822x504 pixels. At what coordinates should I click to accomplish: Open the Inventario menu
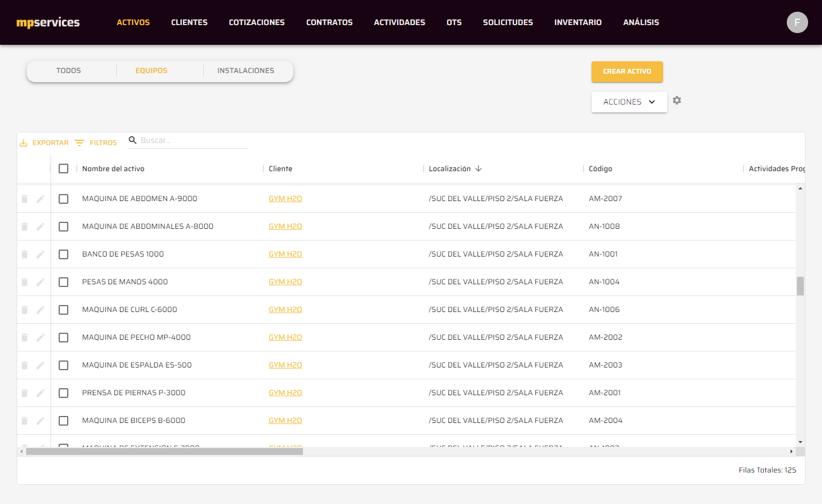[x=578, y=22]
